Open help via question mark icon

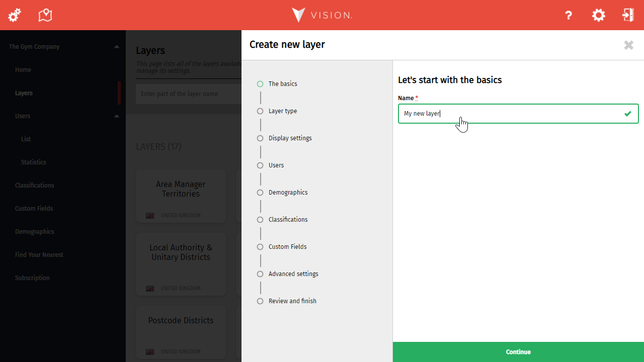pos(569,15)
